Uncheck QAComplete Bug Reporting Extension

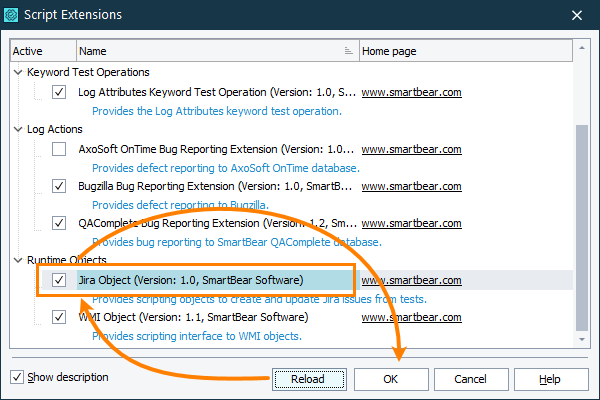[59, 224]
